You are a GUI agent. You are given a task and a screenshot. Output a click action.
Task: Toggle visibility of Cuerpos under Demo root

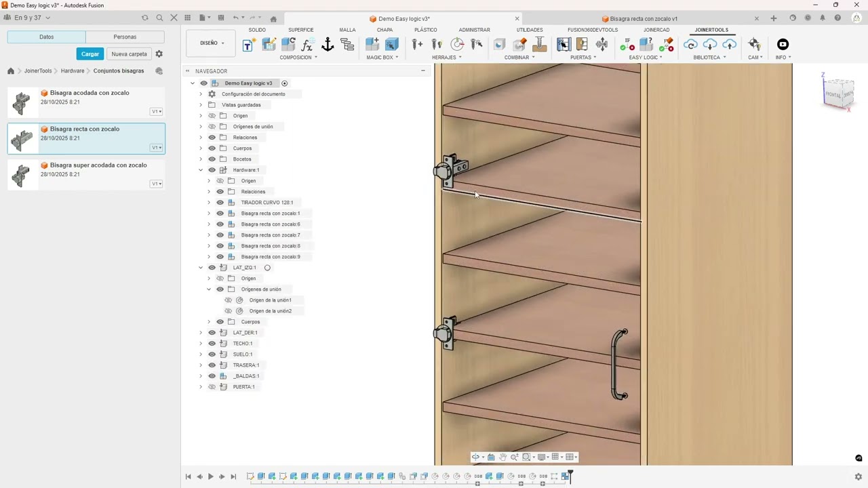pyautogui.click(x=212, y=148)
